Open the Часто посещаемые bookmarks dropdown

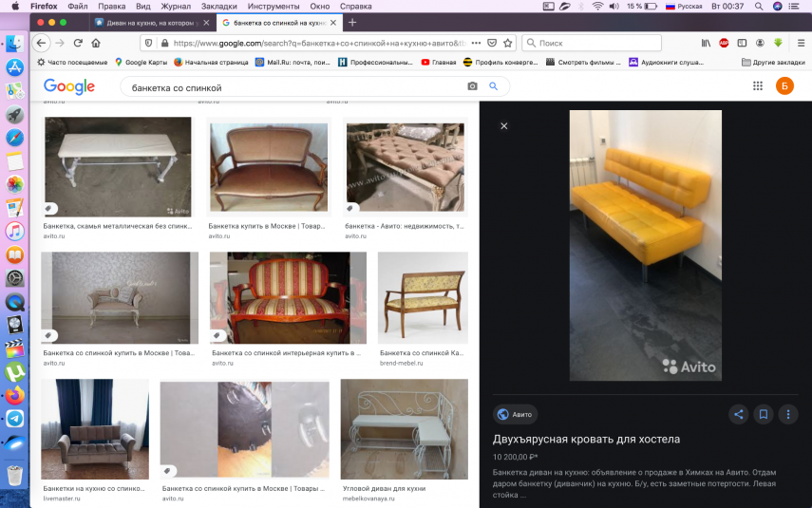pos(72,62)
